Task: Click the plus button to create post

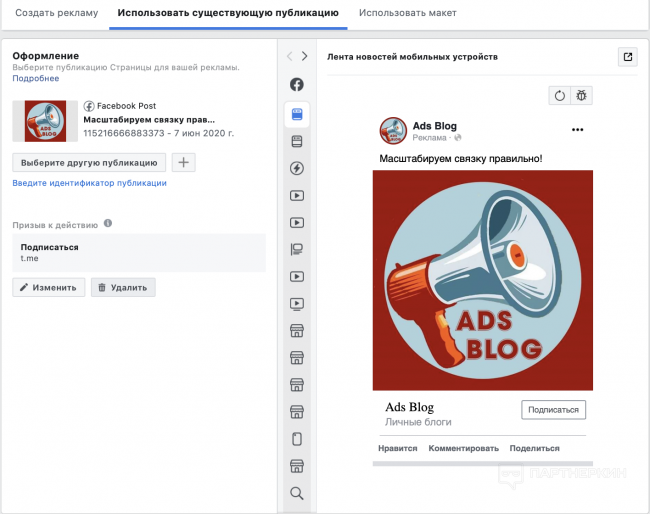Action: coord(183,162)
